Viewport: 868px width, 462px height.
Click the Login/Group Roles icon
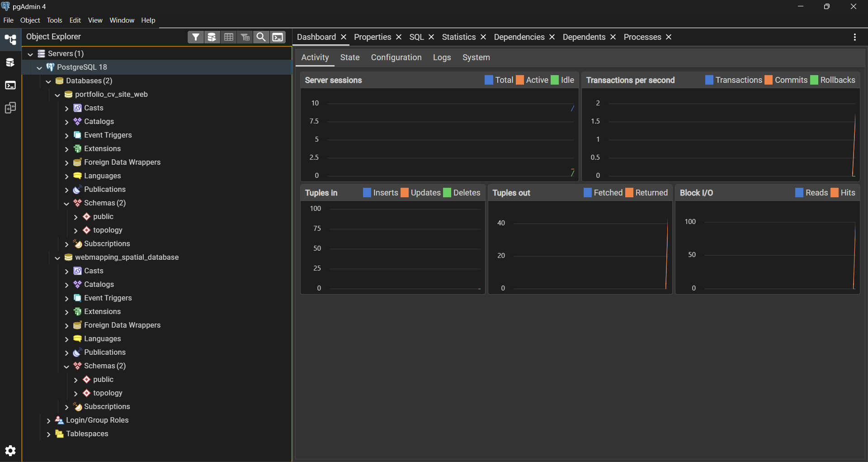pyautogui.click(x=59, y=420)
